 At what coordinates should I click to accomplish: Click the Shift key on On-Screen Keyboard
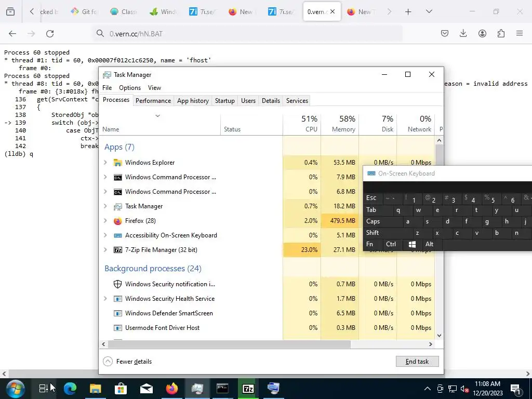[x=387, y=233]
